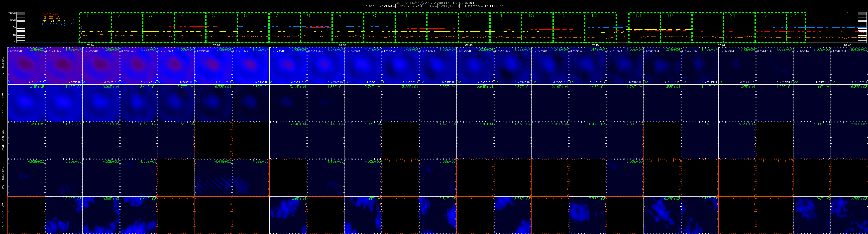Open 25.0-50.0 keV image with peak 3.88E+03

tap(438, 177)
